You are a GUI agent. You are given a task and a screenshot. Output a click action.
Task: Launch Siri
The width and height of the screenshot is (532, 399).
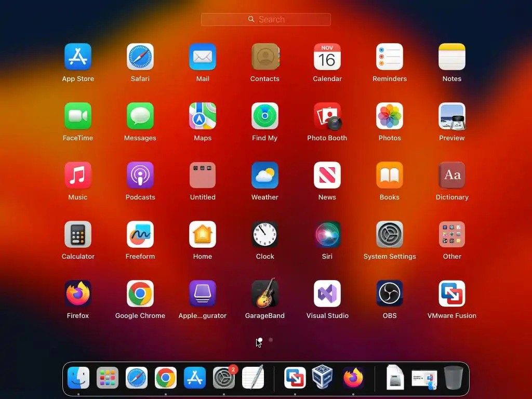tap(327, 234)
